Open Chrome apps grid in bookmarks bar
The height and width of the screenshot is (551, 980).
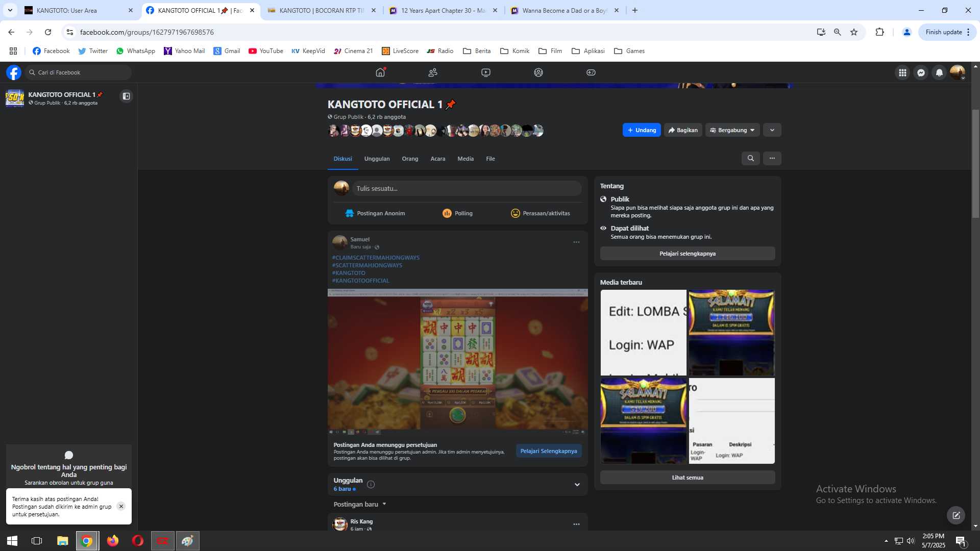[x=13, y=51]
